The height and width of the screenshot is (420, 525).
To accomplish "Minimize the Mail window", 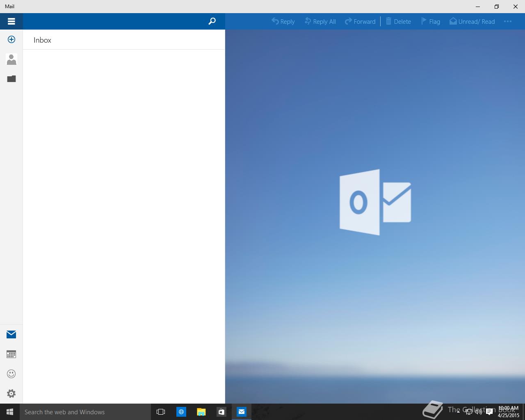I will coord(478,7).
